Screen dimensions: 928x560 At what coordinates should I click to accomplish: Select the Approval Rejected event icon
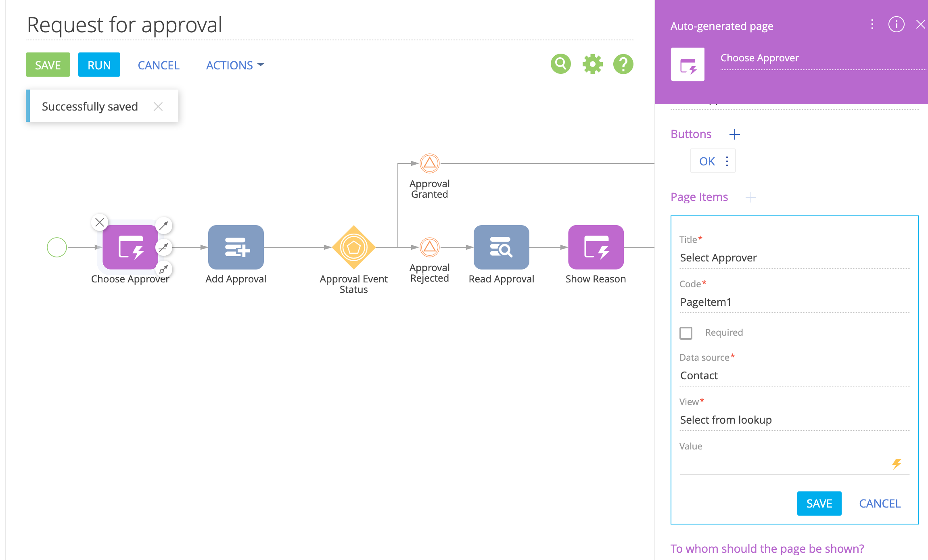[x=430, y=247]
